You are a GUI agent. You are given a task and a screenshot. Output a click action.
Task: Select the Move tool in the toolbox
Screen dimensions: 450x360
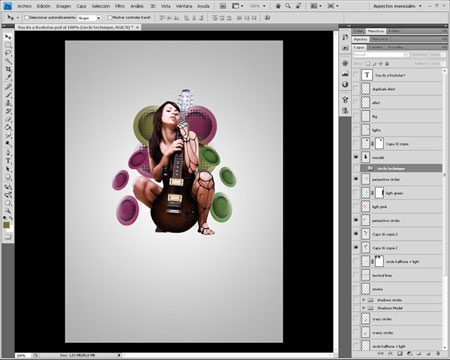click(x=8, y=37)
